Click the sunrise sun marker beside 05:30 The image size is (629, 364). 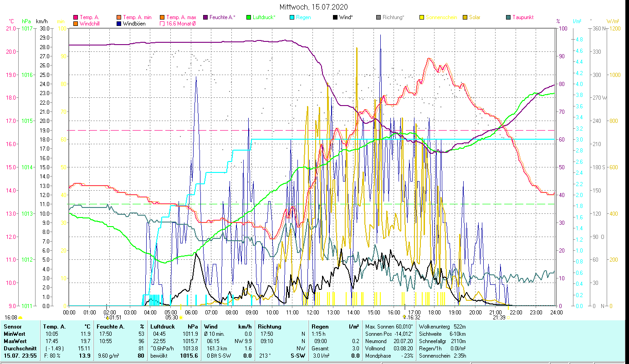pyautogui.click(x=181, y=318)
